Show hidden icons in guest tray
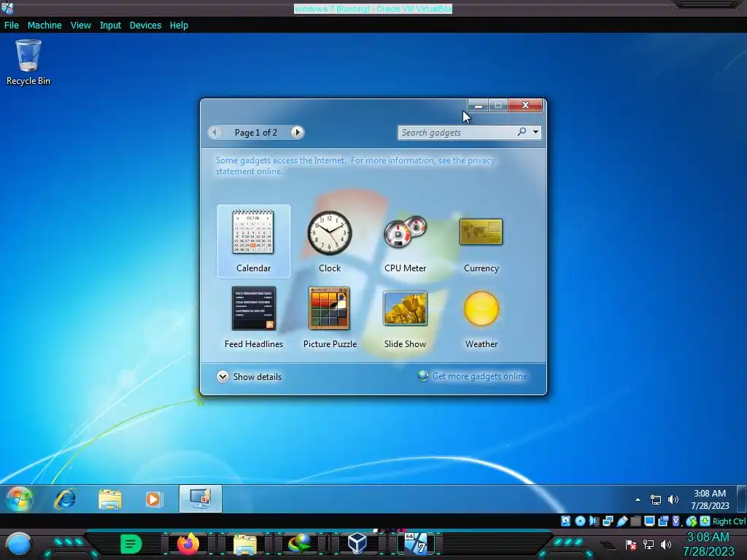Screen dimensions: 747x560 (638, 499)
